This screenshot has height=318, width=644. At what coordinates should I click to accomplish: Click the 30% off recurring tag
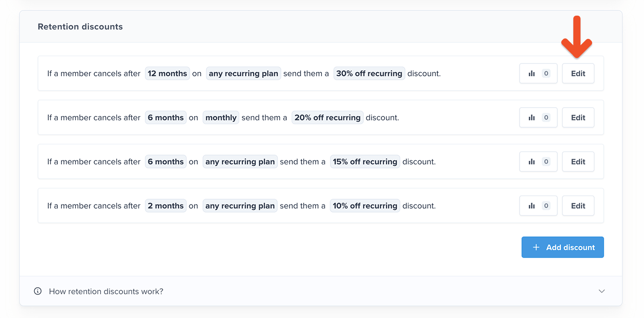[x=369, y=74]
